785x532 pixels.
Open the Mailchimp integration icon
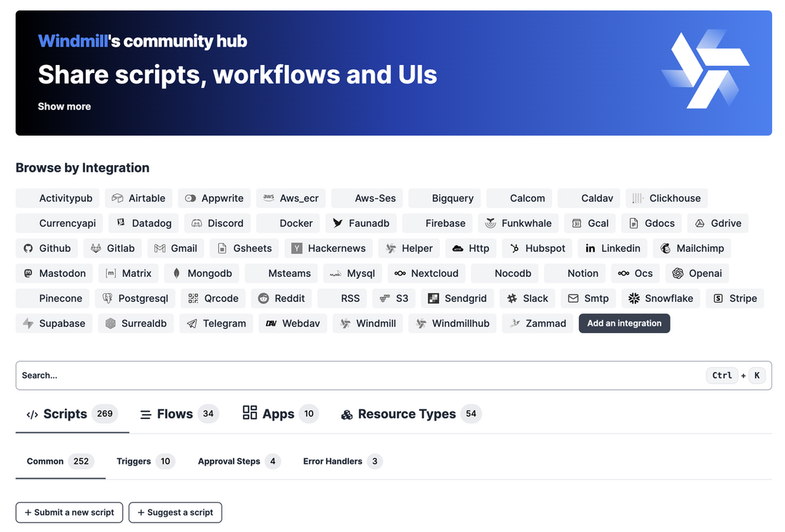[666, 248]
